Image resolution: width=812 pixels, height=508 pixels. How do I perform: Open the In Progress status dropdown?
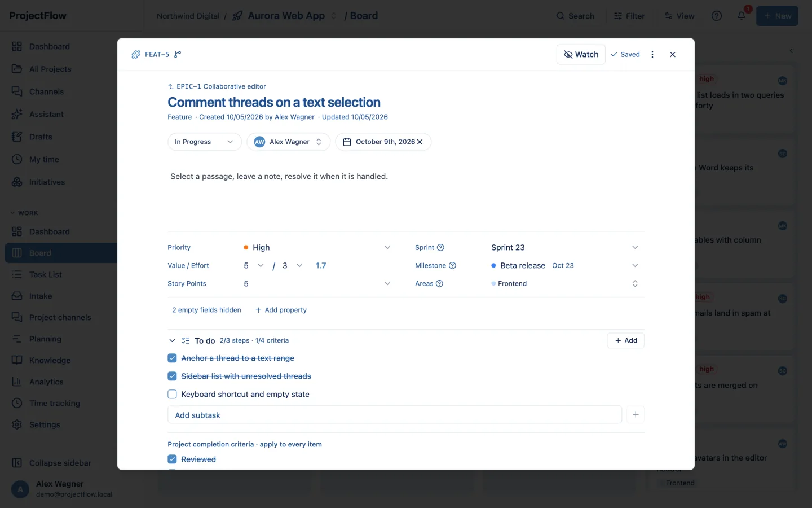click(204, 142)
